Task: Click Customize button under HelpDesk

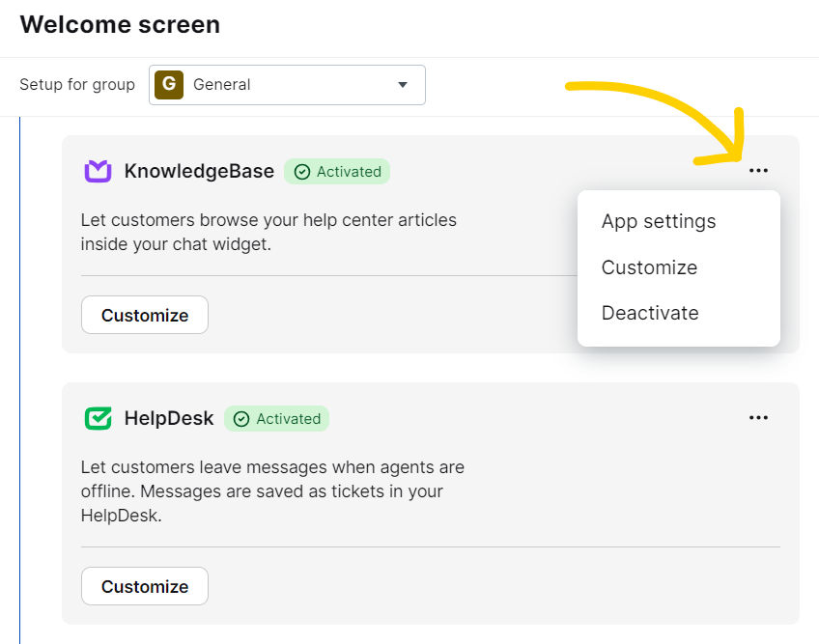Action: (145, 586)
